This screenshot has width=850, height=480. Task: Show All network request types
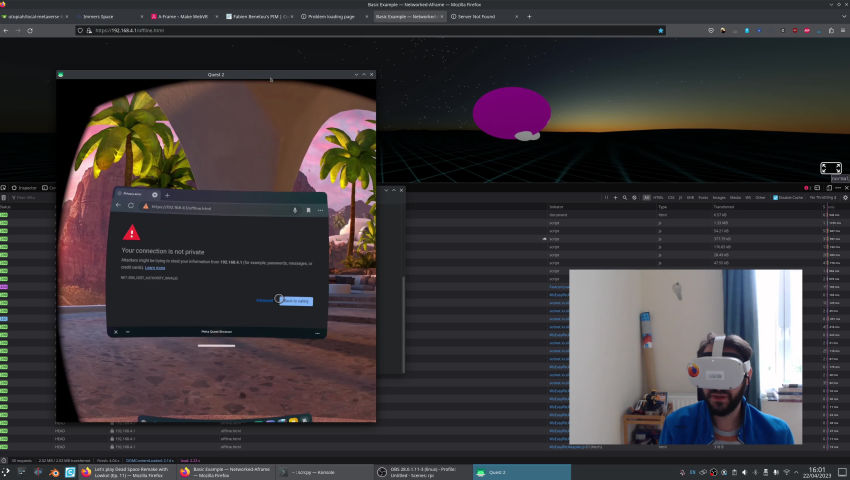(646, 197)
